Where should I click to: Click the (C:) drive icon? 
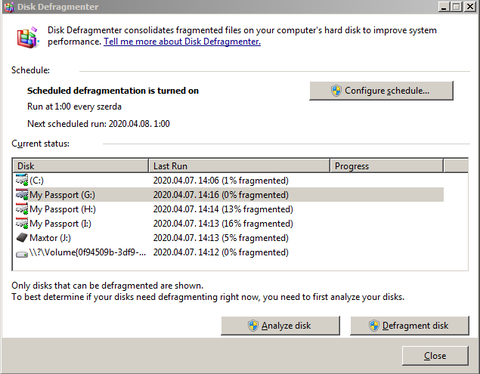tap(22, 180)
